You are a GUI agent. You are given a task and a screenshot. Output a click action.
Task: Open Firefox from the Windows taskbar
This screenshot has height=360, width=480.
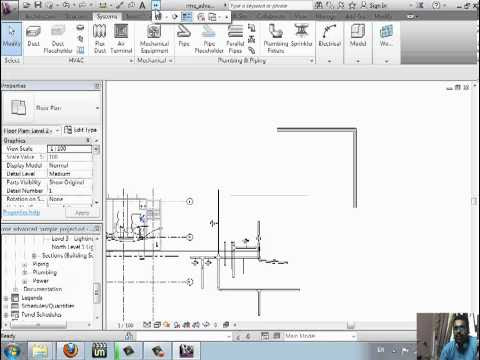coord(70,351)
